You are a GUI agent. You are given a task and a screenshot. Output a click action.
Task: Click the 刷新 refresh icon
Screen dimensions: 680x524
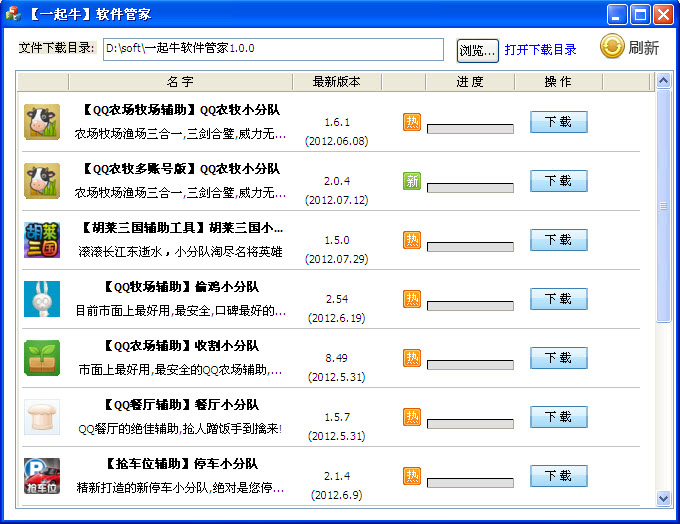612,46
